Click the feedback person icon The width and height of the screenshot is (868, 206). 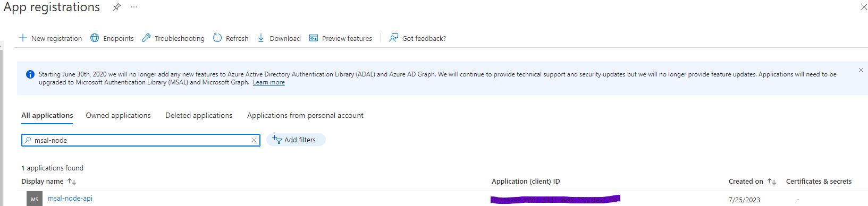(x=394, y=38)
